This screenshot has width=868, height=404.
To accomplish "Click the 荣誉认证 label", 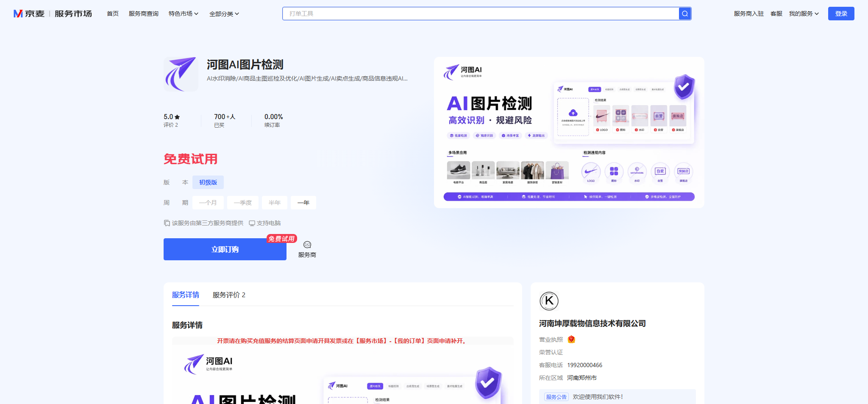I will click(551, 352).
